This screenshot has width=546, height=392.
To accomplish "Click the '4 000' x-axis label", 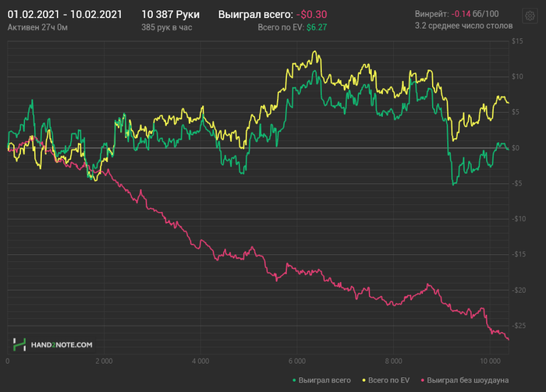I will [x=200, y=362].
